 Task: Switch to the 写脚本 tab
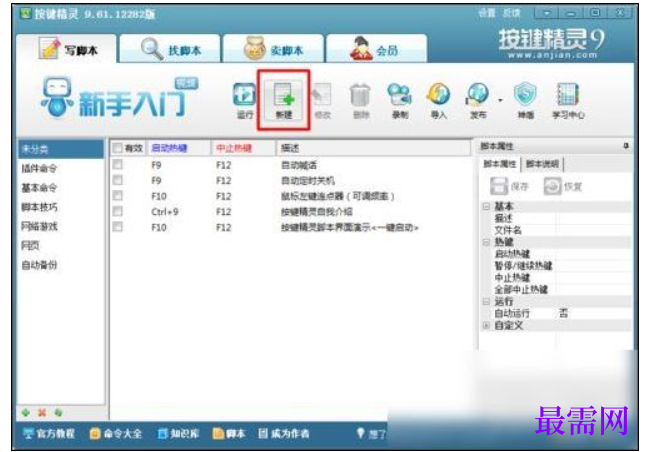(x=67, y=49)
